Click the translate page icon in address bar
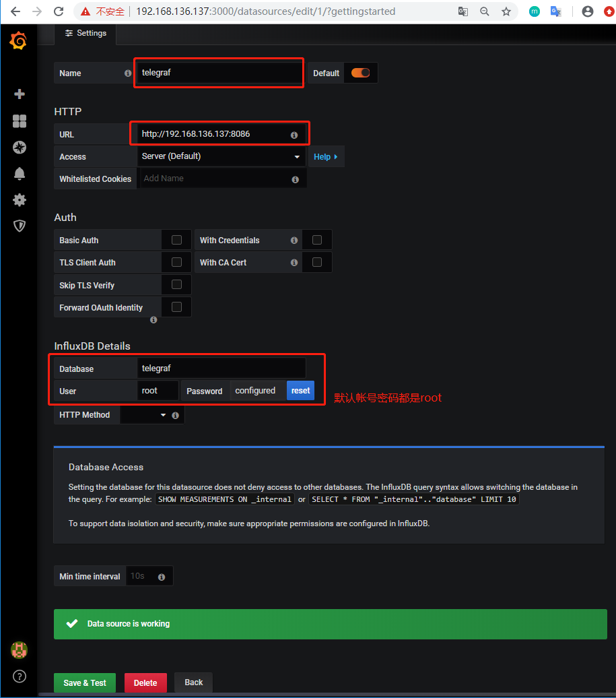The image size is (616, 698). pos(463,11)
